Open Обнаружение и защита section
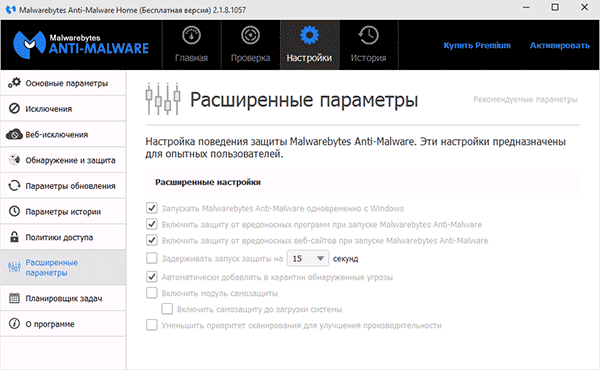Image resolution: width=600 pixels, height=370 pixels. tap(63, 160)
